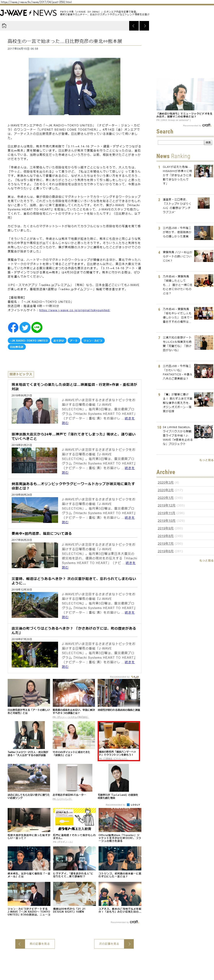The image size is (214, 980).
Task: Open the 2020年3月 archive link
Action: pos(165,482)
